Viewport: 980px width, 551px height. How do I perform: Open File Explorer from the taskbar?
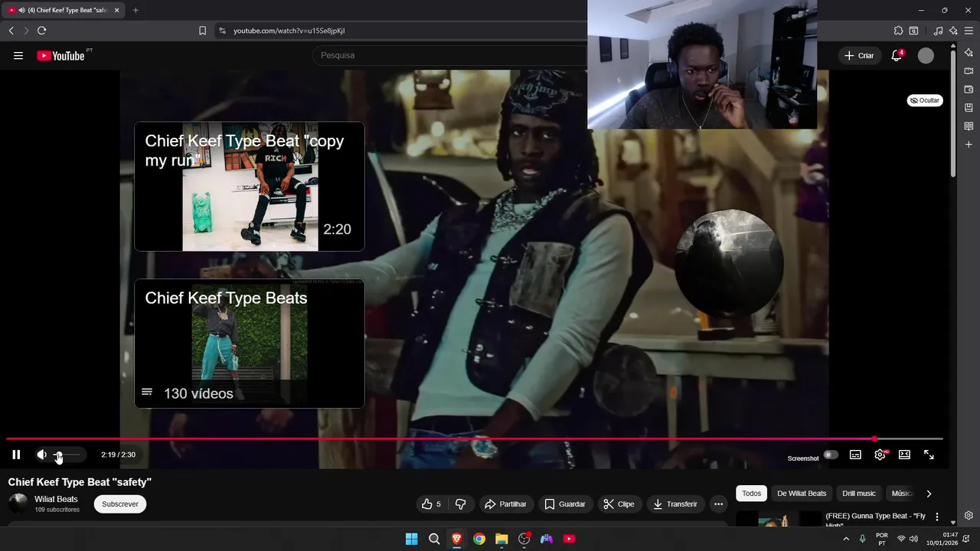pyautogui.click(x=501, y=539)
